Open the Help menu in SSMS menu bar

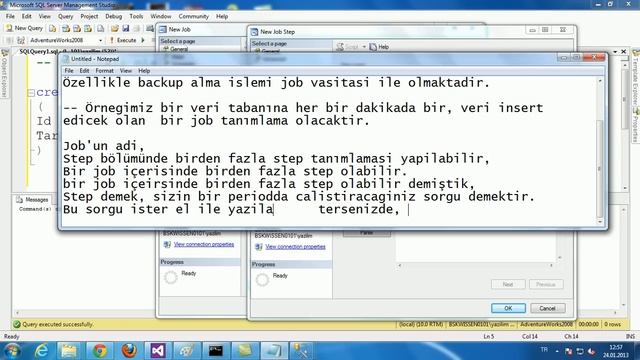coord(222,16)
